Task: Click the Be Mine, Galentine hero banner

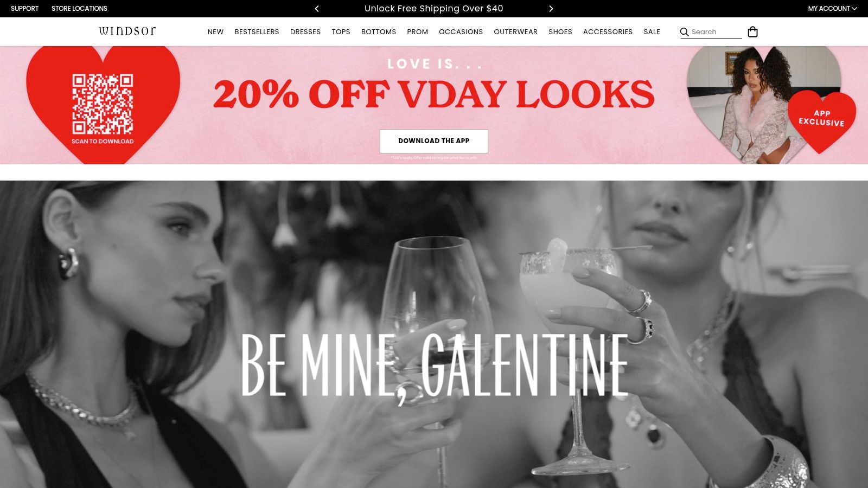Action: [434, 334]
